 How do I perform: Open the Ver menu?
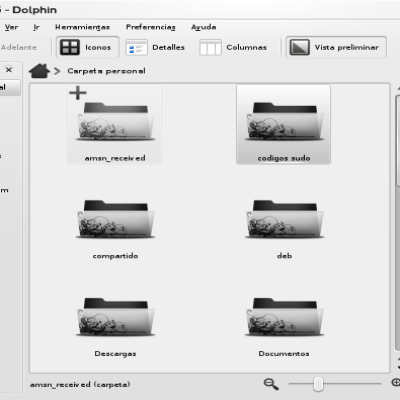coord(11,27)
